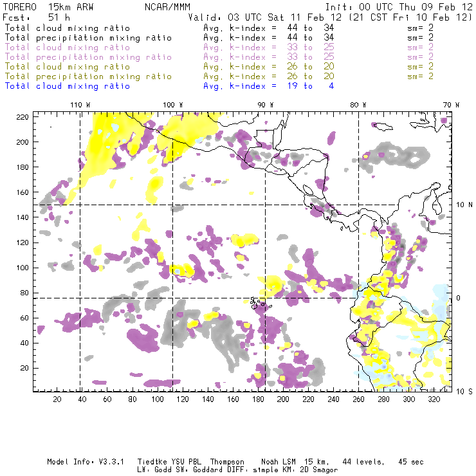Select the y-axis tick label "100"
The height and width of the screenshot is (476, 476).
(23, 268)
